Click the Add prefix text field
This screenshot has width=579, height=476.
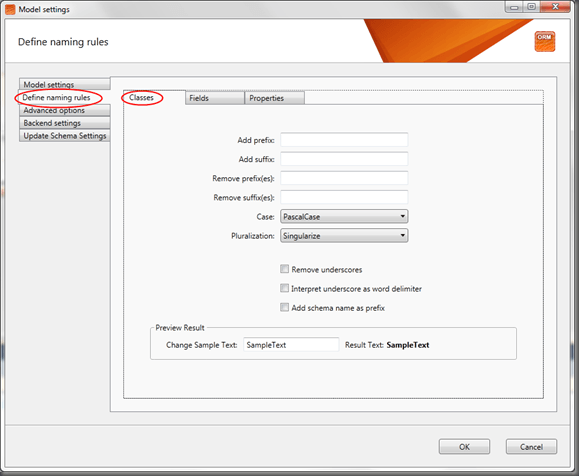(344, 140)
